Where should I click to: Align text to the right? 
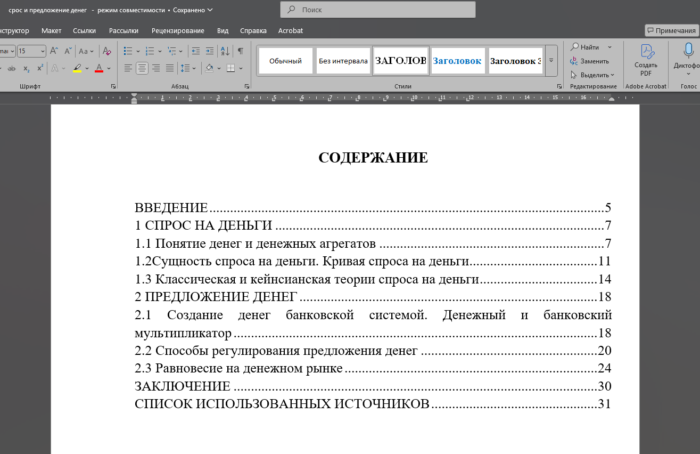[x=156, y=68]
